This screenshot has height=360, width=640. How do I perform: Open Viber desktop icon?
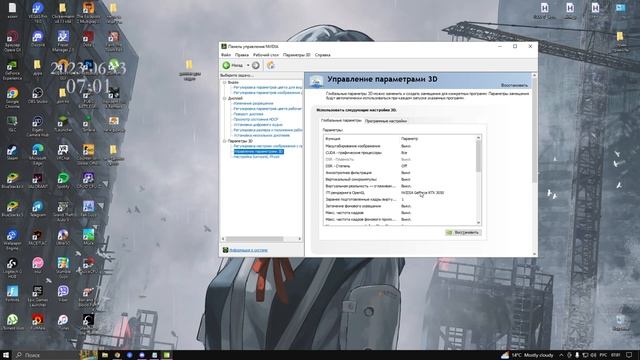coord(63,294)
